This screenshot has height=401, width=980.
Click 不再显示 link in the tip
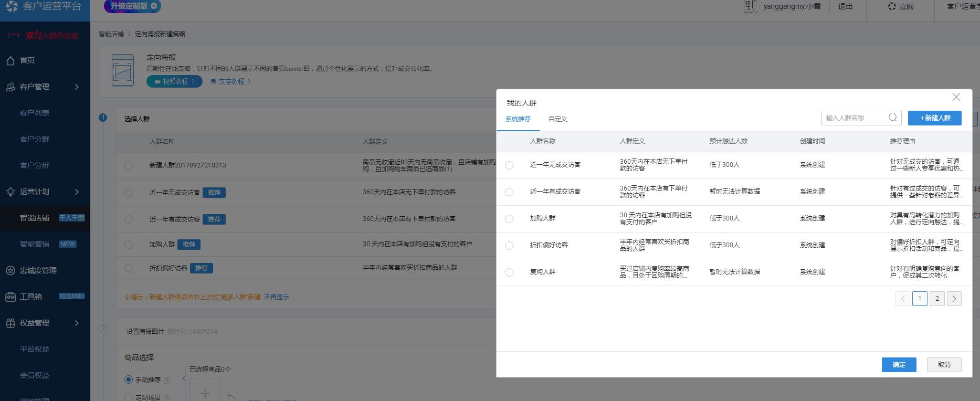pyautogui.click(x=277, y=297)
